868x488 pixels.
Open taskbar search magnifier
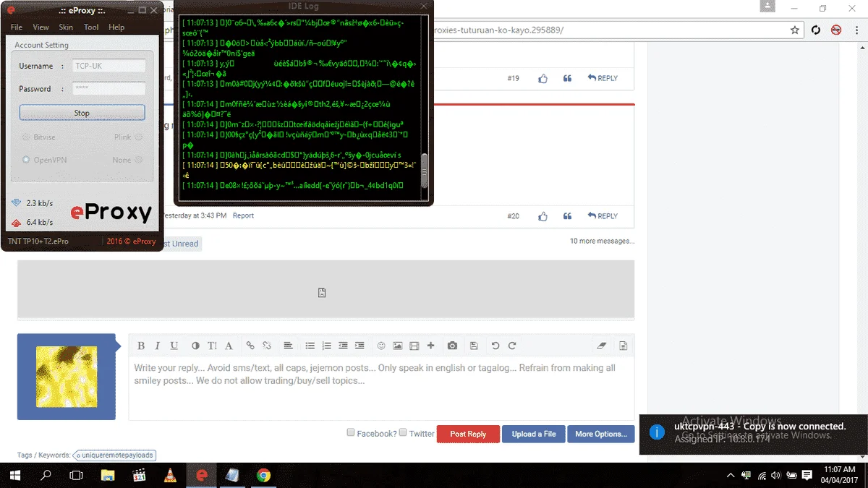46,476
